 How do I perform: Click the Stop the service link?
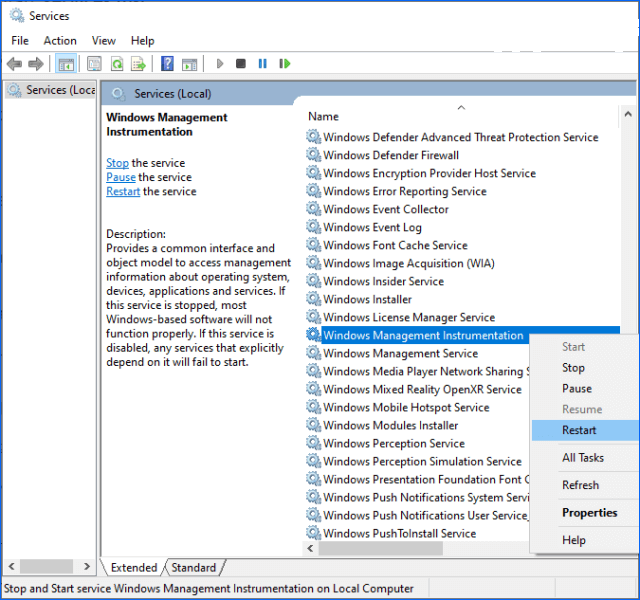[117, 163]
